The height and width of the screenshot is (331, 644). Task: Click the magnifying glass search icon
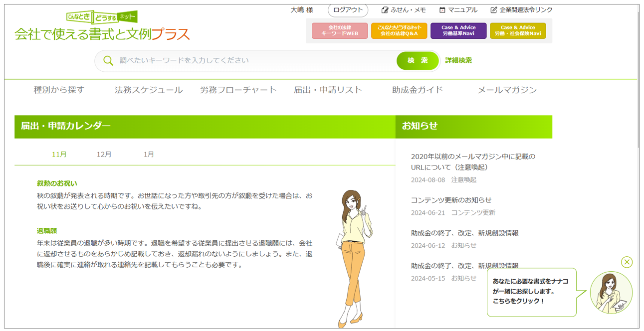tap(108, 61)
